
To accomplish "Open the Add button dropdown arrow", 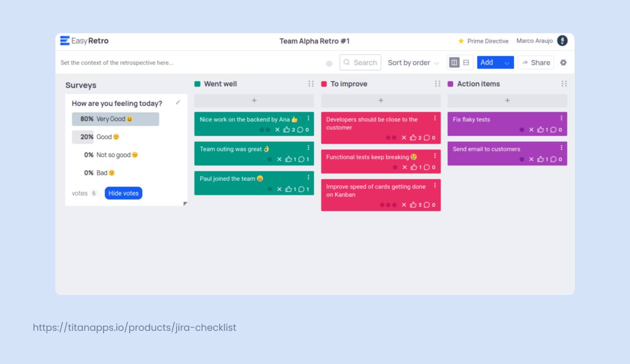I will (x=507, y=63).
